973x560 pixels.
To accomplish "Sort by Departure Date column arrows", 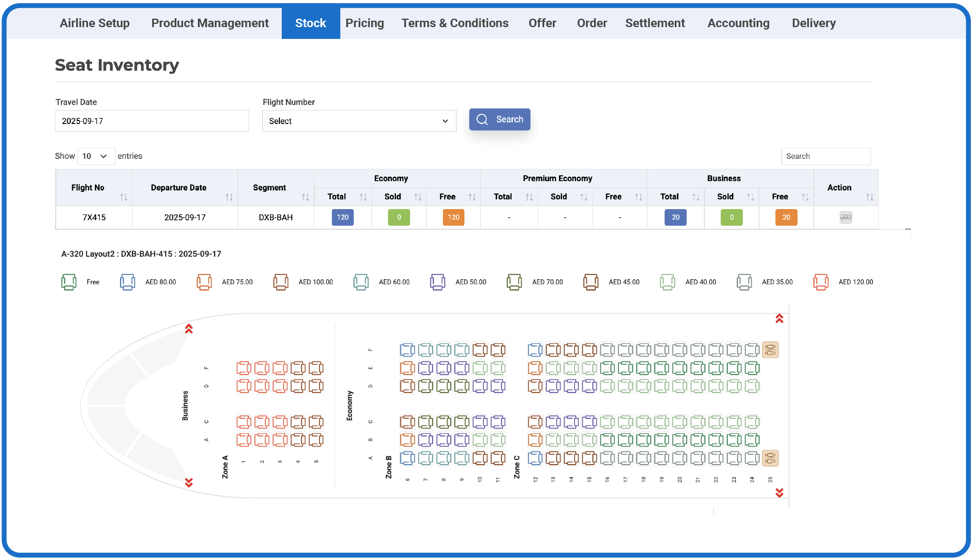I will click(229, 197).
